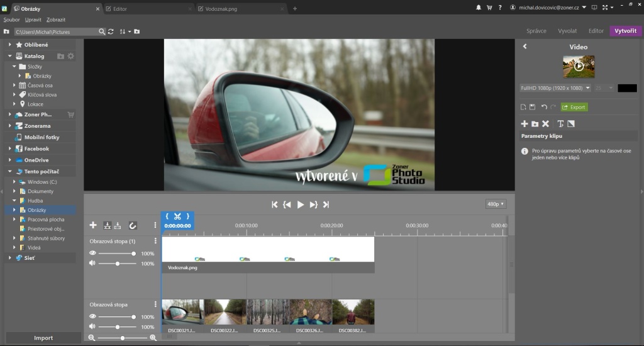The image size is (644, 346).
Task: Open the sort order dropdown in the path bar
Action: [125, 31]
